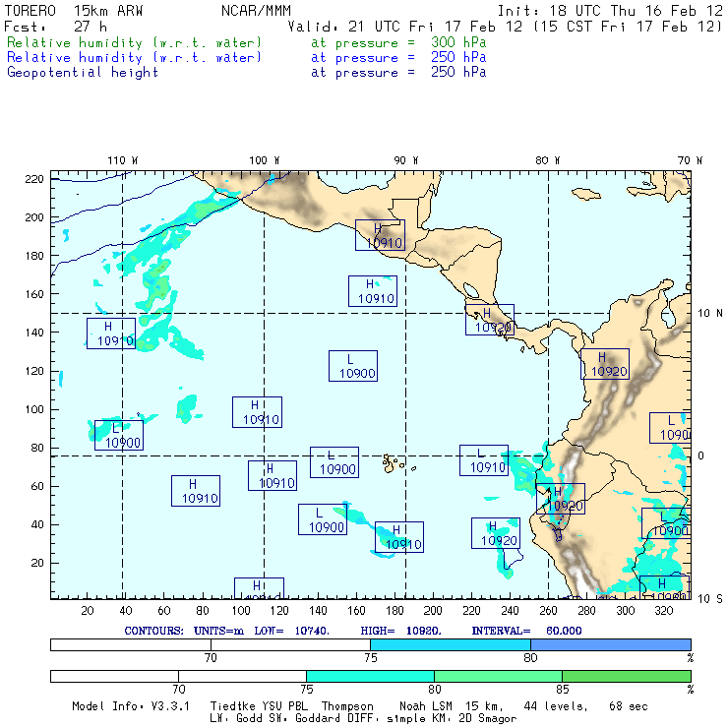Click the 'TORERO 15km ARW' title text
The width and height of the screenshot is (728, 728).
[x=74, y=11]
